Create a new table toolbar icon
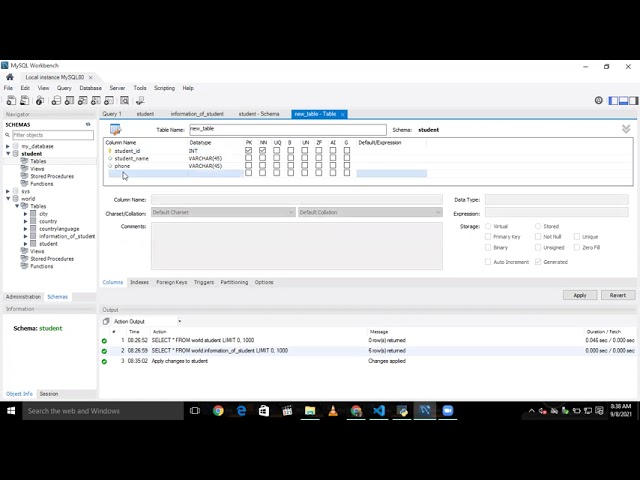The image size is (640, 480). (69, 100)
